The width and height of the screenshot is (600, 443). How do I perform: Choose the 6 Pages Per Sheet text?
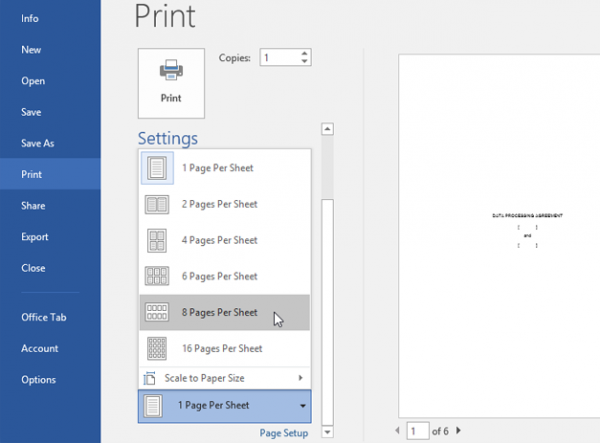220,277
